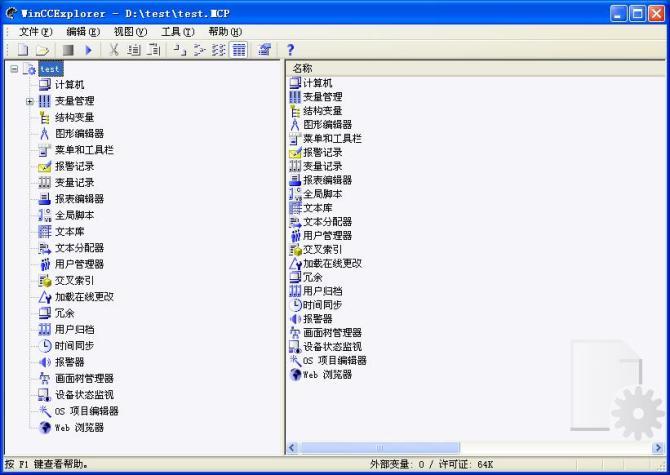Screen dimensions: 670x475
Task: Click the Paste toolbar icon
Action: point(153,50)
